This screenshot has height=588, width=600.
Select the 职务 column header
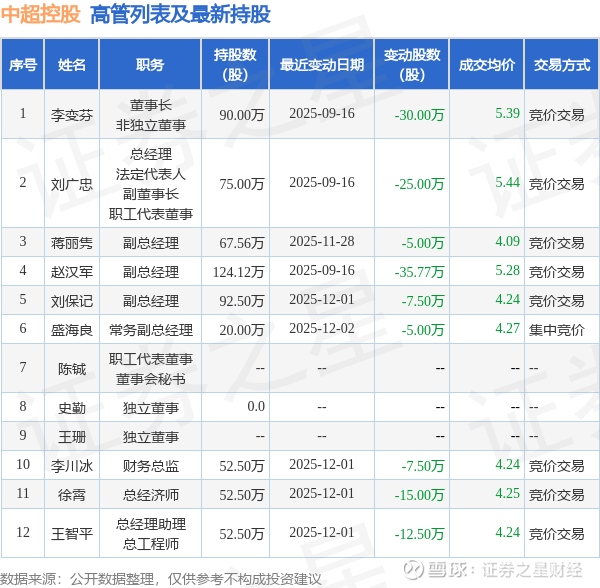tap(150, 64)
